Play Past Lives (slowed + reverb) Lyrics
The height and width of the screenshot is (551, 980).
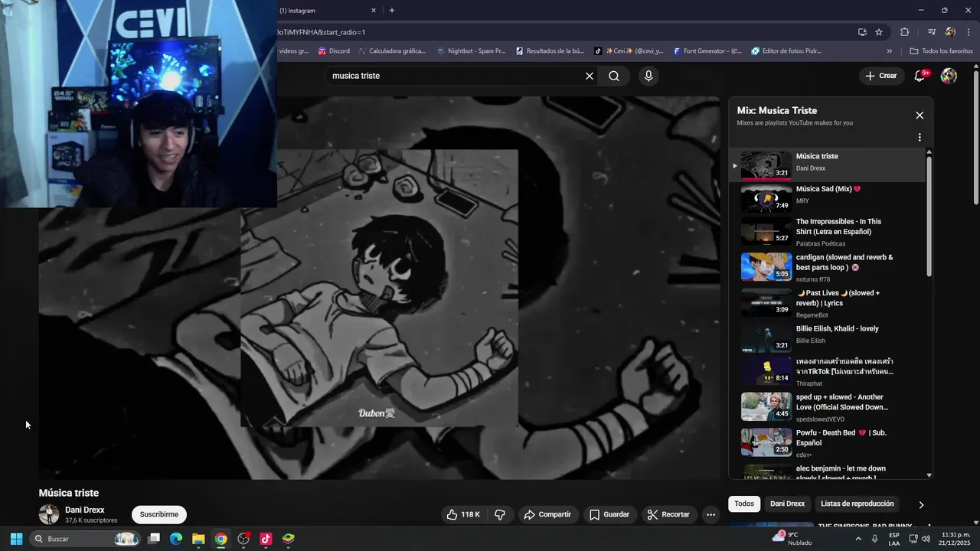[x=827, y=303]
